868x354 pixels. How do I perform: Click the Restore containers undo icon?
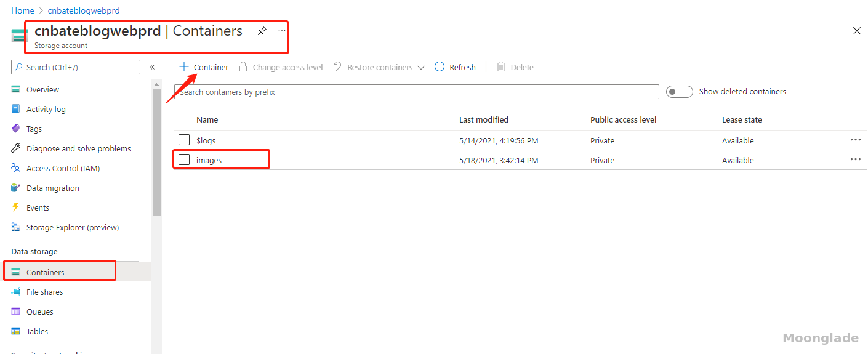337,66
